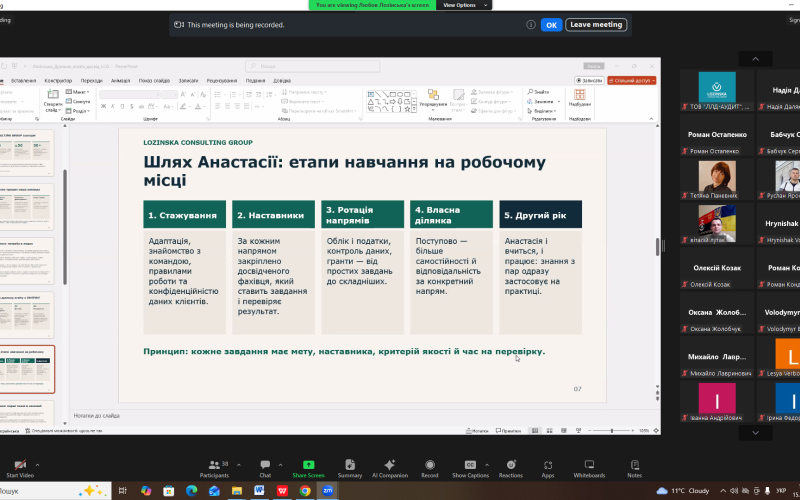Expand the arrow next to Chat
The height and width of the screenshot is (500, 800).
280,465
